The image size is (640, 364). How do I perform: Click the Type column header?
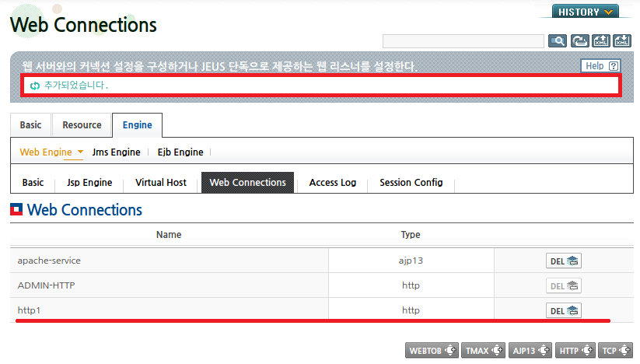(411, 235)
